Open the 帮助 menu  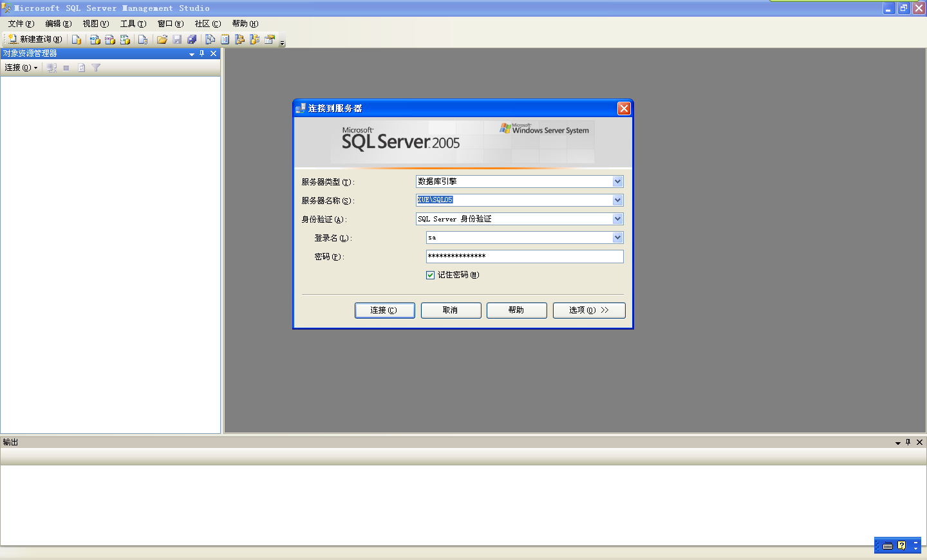point(245,24)
